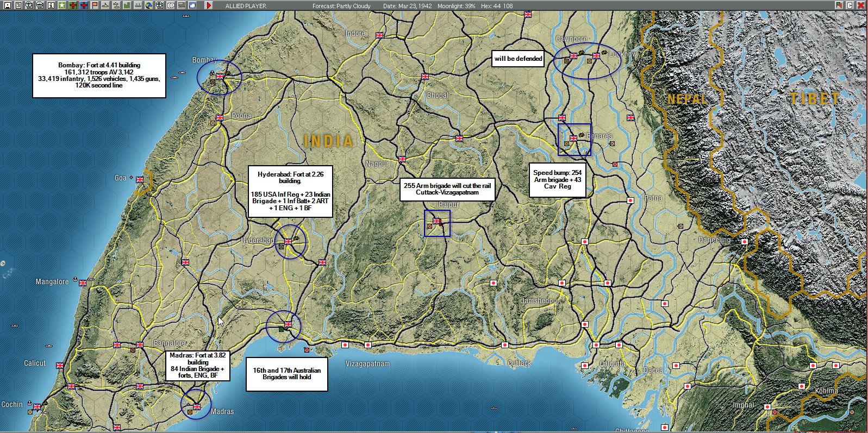Select the Nagpur base flag
The width and height of the screenshot is (868, 433).
tap(402, 159)
